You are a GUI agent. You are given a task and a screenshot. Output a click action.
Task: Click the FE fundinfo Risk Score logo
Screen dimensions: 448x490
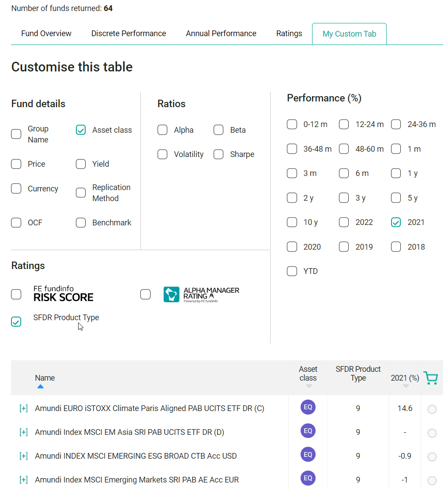click(63, 294)
